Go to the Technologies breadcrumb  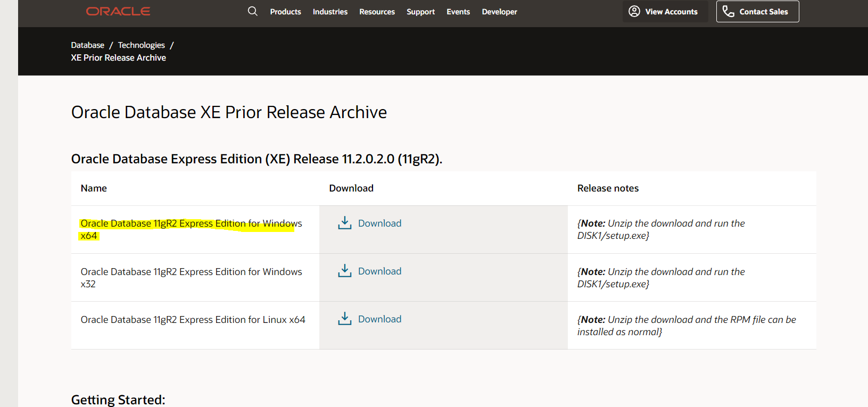click(142, 45)
